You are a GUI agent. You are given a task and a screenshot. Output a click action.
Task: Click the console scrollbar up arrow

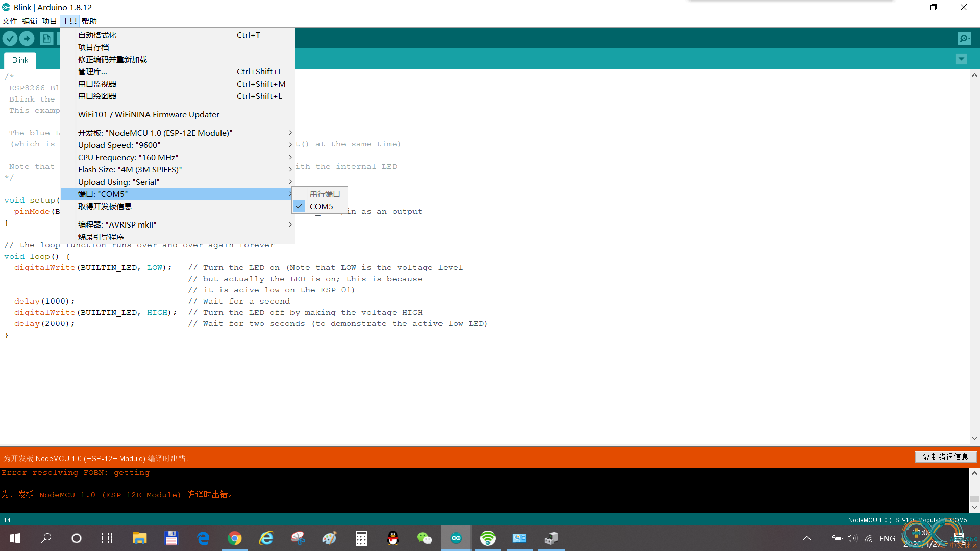coord(974,473)
